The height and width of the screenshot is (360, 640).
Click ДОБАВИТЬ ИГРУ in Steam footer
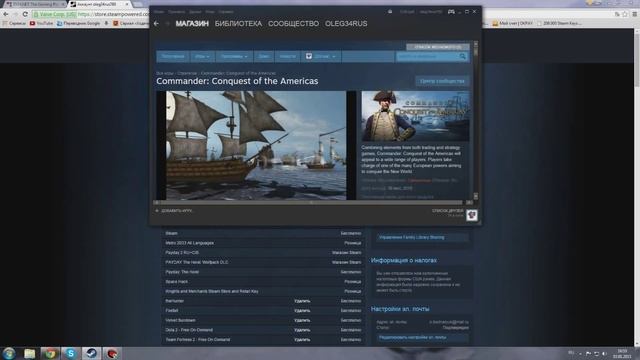[177, 211]
